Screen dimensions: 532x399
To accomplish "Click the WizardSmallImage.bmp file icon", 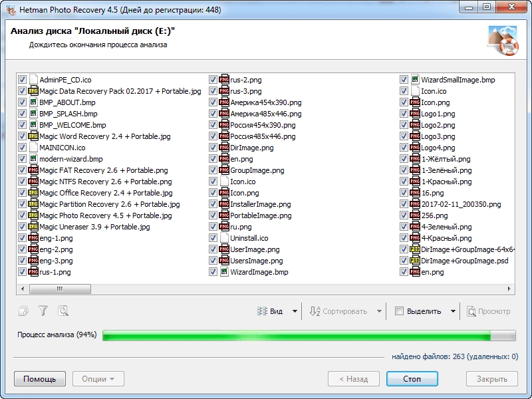I will [414, 80].
